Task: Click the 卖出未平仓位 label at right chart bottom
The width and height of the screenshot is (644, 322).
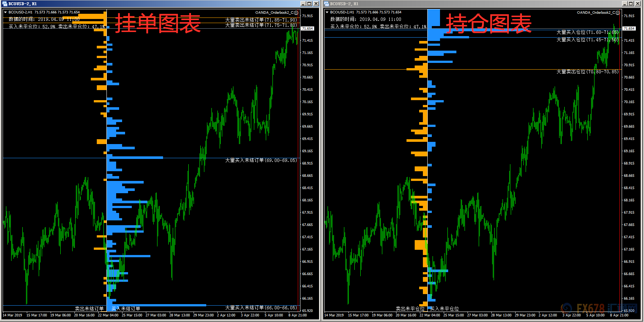Action: [x=410, y=309]
